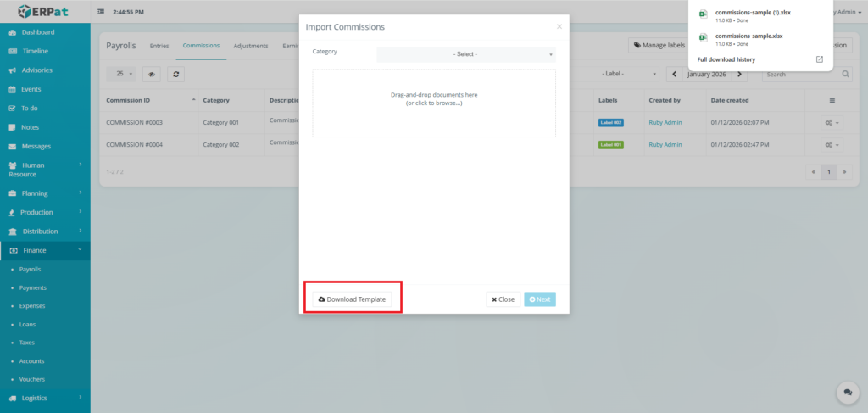Select page 1 in pagination
The width and height of the screenshot is (868, 413).
click(829, 172)
